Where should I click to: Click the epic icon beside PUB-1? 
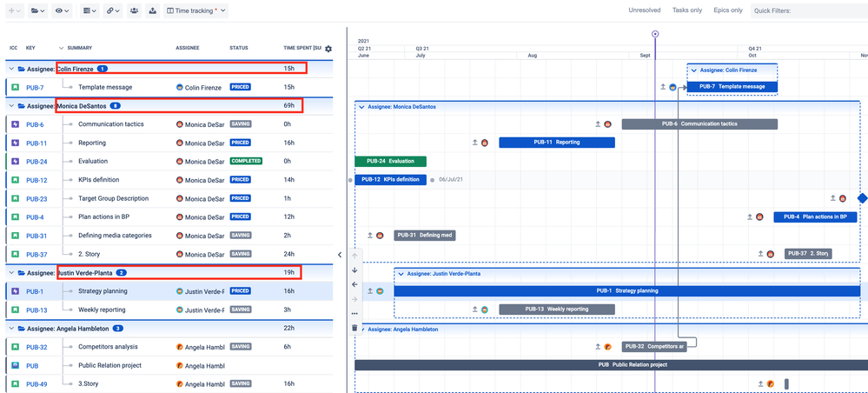click(x=15, y=291)
